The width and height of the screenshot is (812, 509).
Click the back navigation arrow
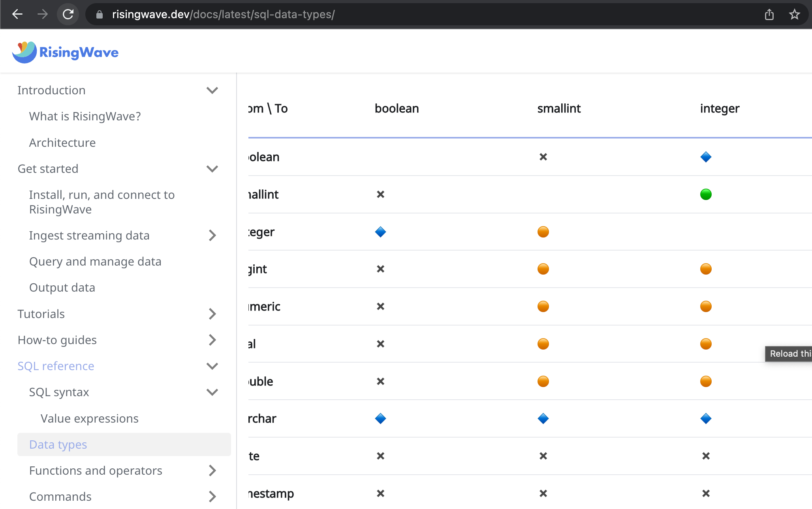17,14
